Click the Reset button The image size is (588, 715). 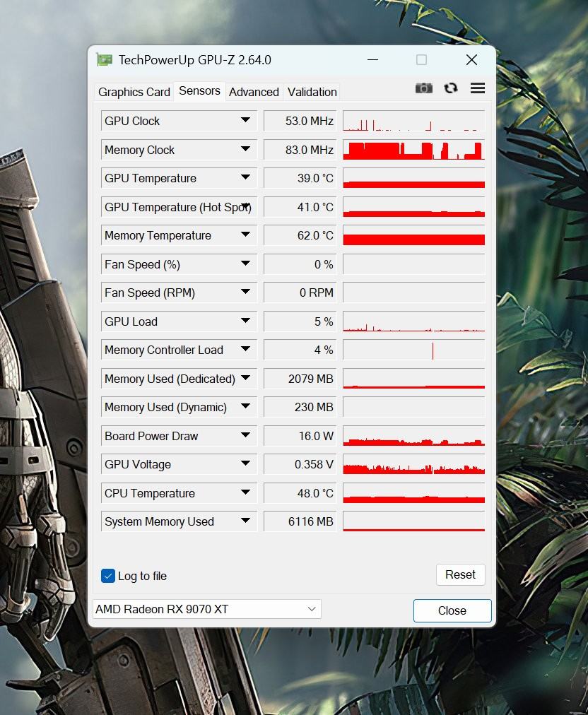tap(460, 574)
